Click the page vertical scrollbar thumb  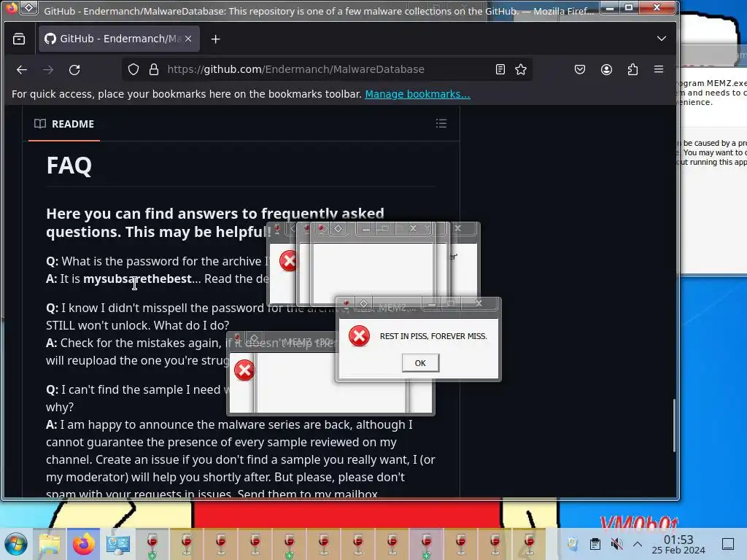point(674,425)
